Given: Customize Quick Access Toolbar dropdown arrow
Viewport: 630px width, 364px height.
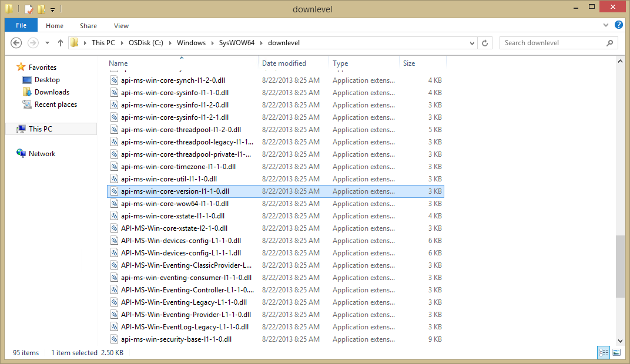Looking at the screenshot, I should (53, 9).
